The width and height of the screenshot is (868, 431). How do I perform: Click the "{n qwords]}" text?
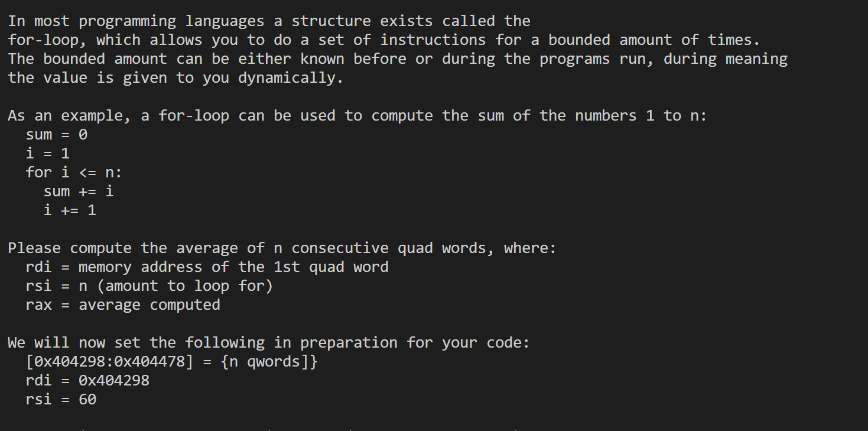(x=269, y=361)
